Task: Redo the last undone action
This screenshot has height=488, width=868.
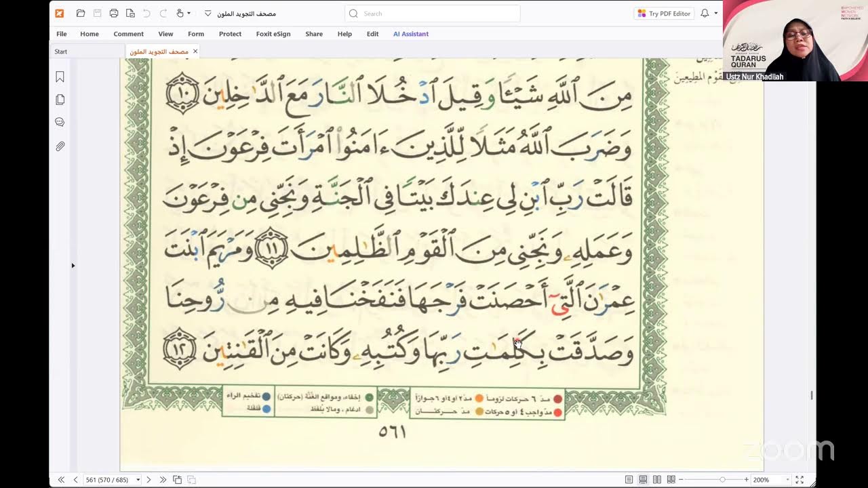Action: tap(163, 14)
